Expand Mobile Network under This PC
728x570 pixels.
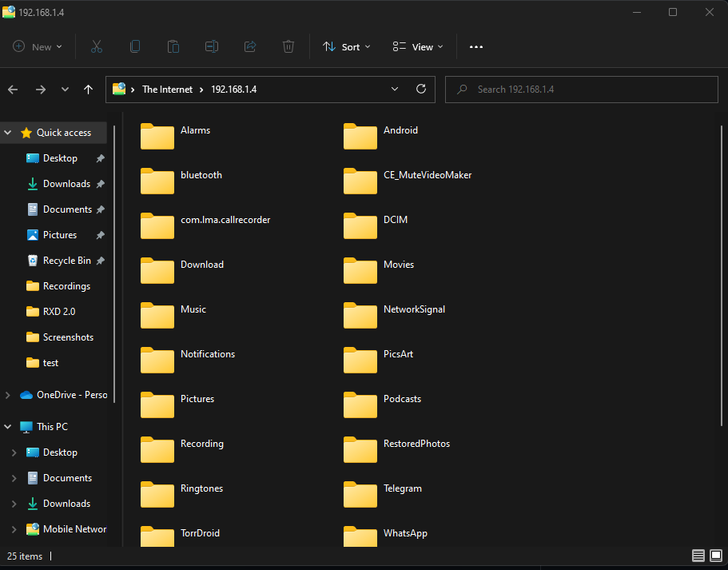point(14,529)
